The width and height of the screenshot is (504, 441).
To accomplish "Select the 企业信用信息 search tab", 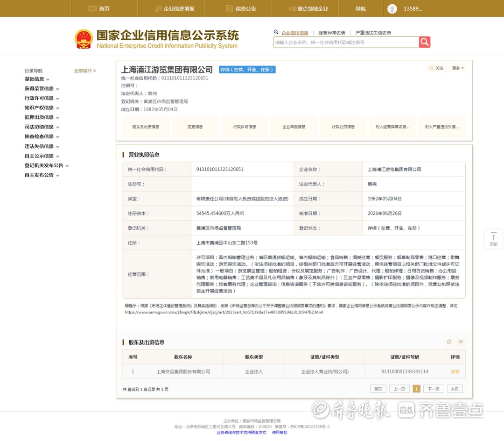I will click(295, 33).
